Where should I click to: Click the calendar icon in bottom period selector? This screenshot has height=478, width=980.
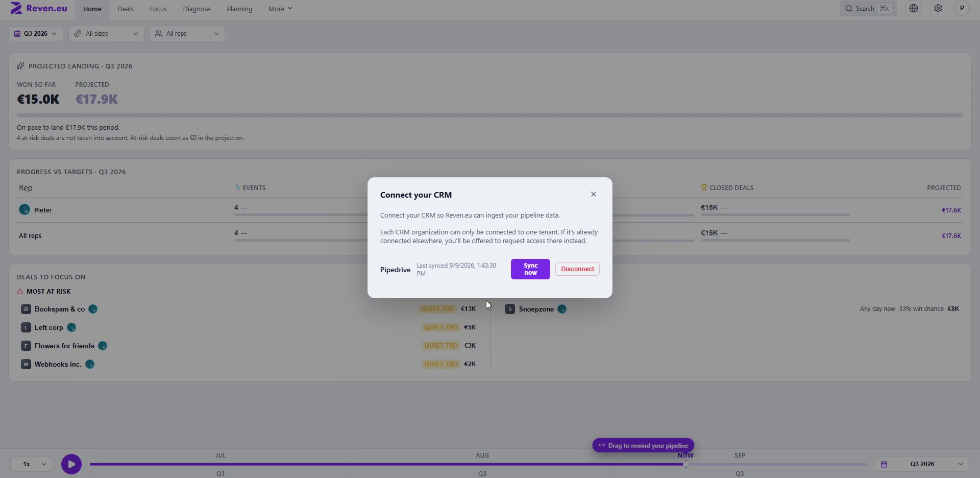point(884,464)
